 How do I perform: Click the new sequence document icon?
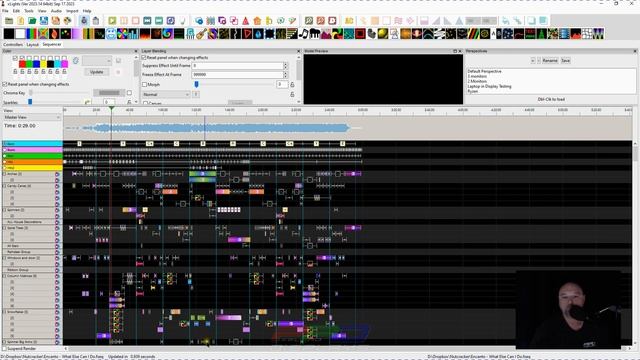tap(20, 21)
